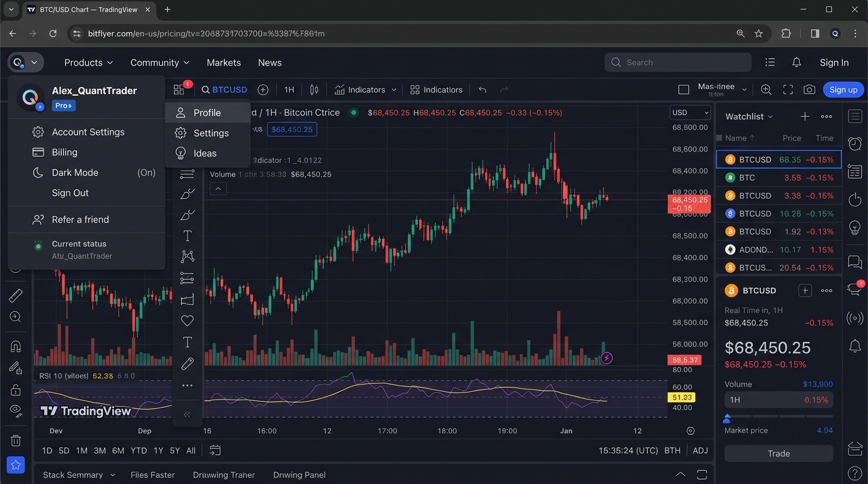This screenshot has width=868, height=484.
Task: Click the trash remove drawings icon
Action: [x=16, y=441]
